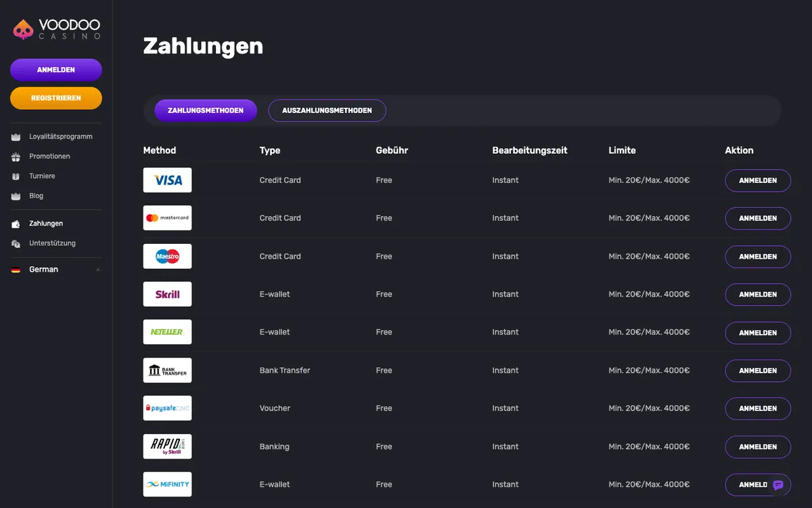Screen dimensions: 812x508
Task: Click Anmelden in the Bank Transfer row
Action: (758, 371)
